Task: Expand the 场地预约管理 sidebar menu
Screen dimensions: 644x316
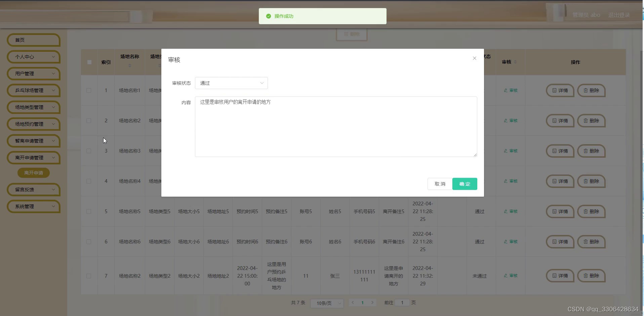Action: pyautogui.click(x=34, y=124)
